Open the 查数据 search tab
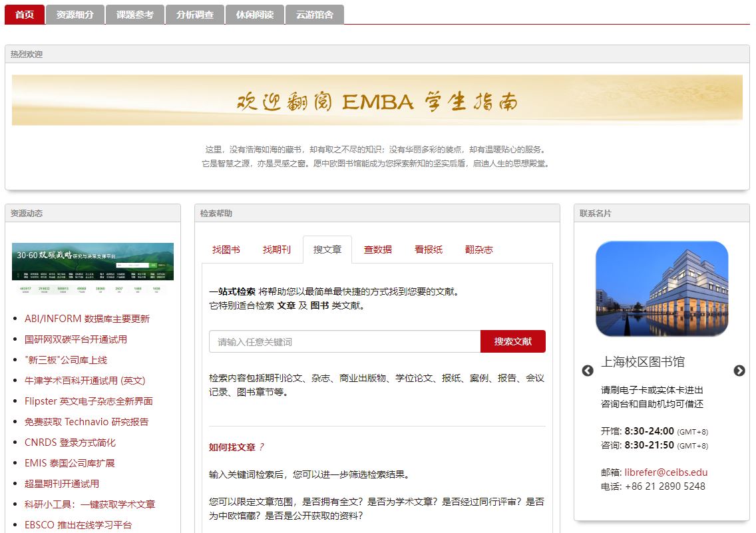The image size is (756, 533). (x=378, y=250)
